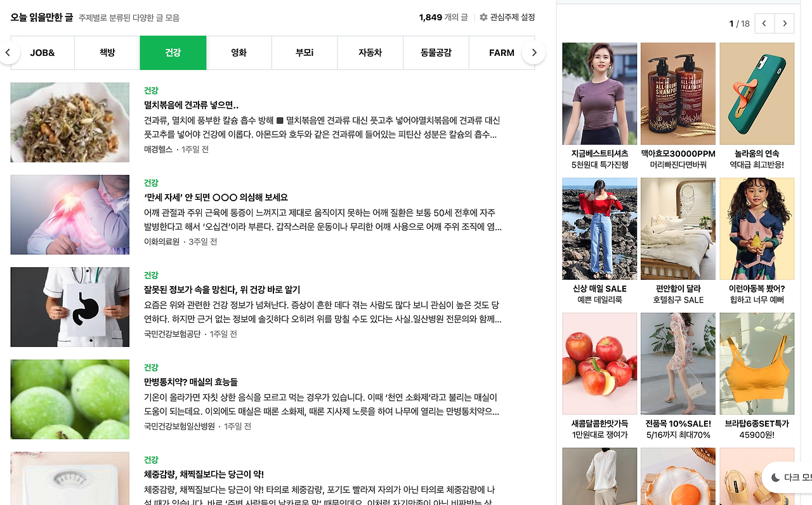The width and height of the screenshot is (812, 505).
Task: Switch to the 부모i tab
Action: click(304, 53)
